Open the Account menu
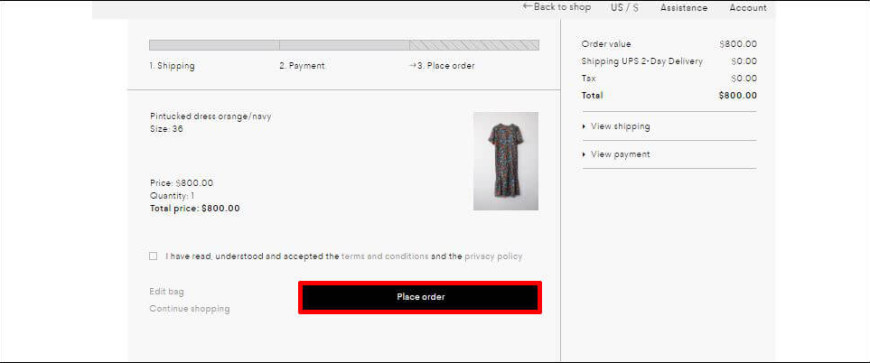The height and width of the screenshot is (363, 870). (748, 8)
